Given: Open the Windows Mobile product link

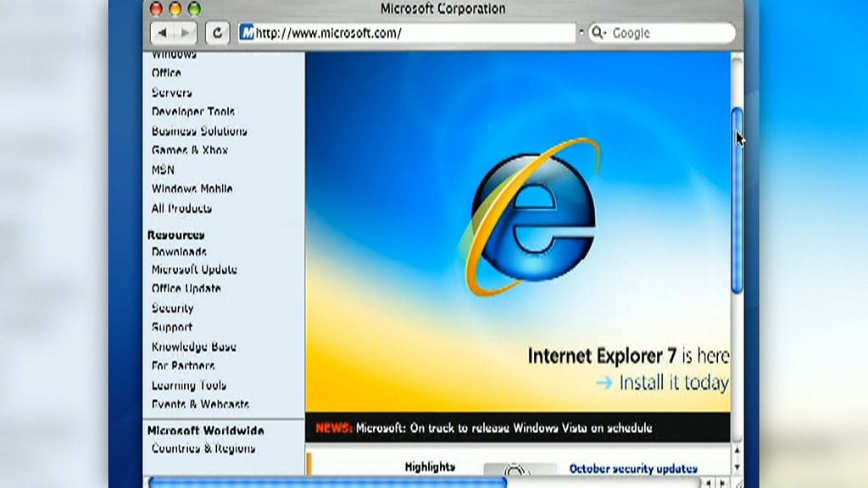Looking at the screenshot, I should [193, 189].
